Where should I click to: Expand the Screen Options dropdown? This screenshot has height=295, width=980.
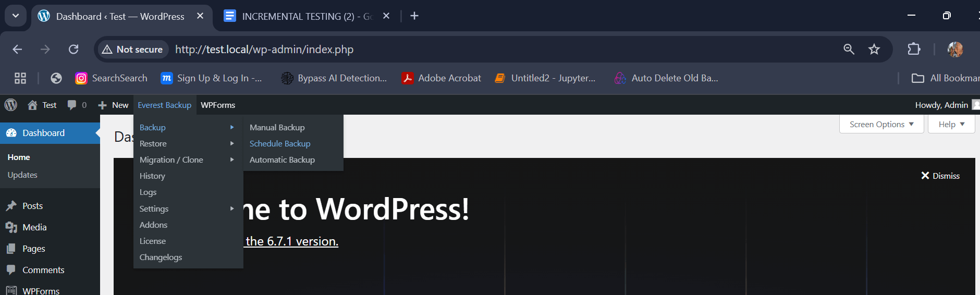tap(881, 124)
